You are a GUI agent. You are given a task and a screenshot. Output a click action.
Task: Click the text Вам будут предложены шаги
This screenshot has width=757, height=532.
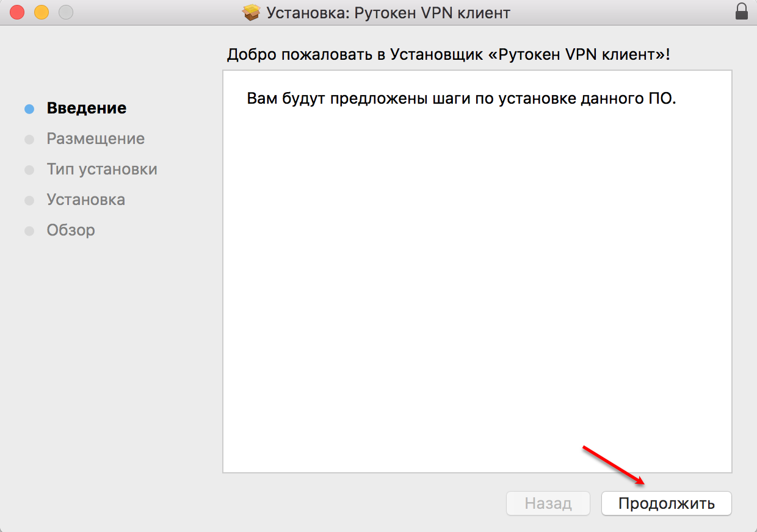click(462, 99)
